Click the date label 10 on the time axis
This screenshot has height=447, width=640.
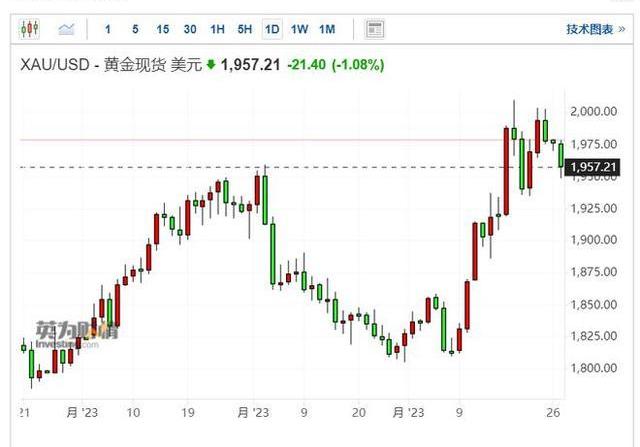pyautogui.click(x=133, y=413)
